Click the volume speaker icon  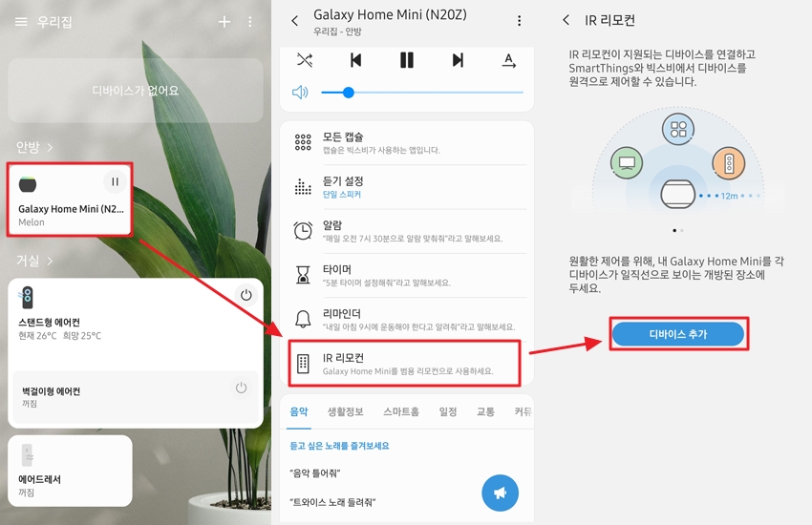click(300, 93)
